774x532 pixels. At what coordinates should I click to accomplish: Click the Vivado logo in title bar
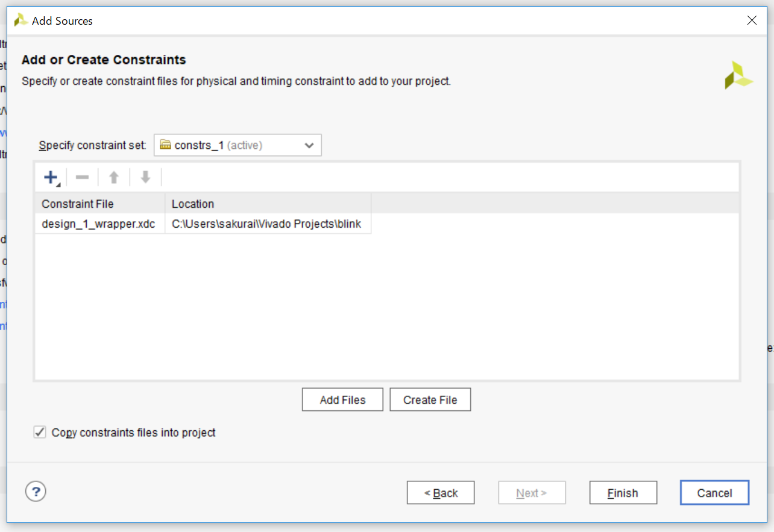[x=21, y=20]
